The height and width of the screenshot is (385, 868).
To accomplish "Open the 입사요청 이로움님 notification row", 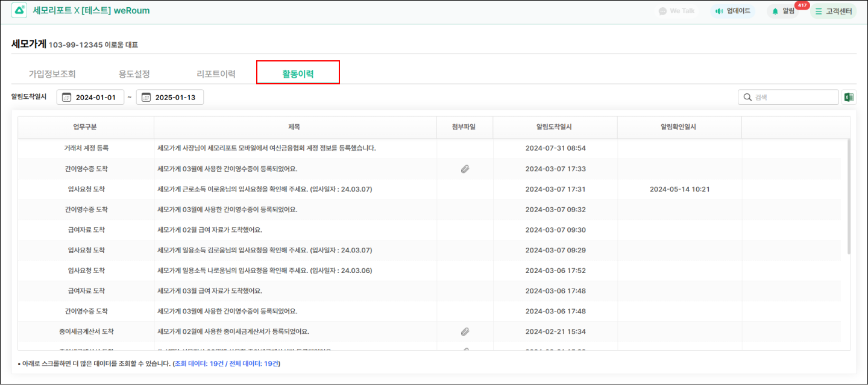I will [264, 189].
